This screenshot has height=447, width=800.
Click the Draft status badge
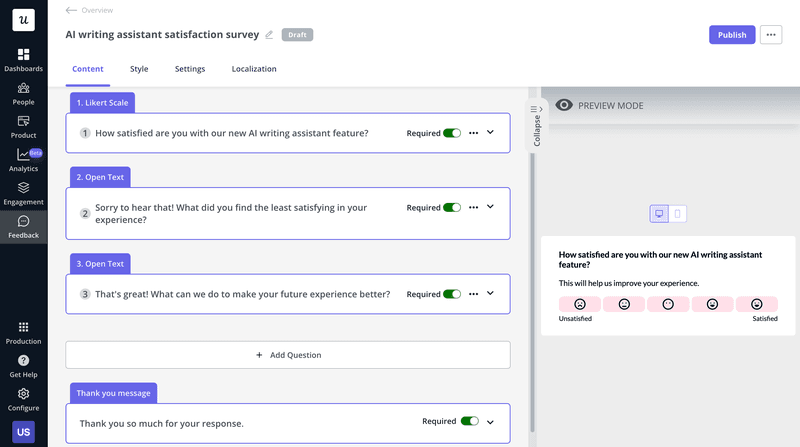(297, 35)
